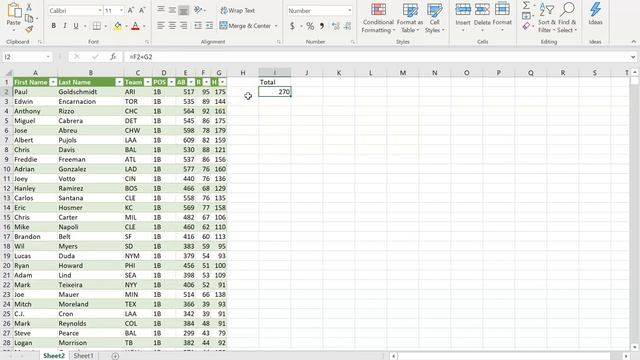Open the font color dropdown arrow
This screenshot has width=640, height=360.
[x=144, y=26]
